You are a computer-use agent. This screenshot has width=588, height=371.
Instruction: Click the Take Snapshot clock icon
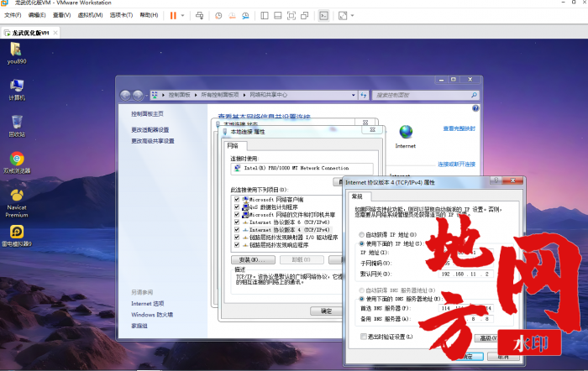click(x=218, y=16)
